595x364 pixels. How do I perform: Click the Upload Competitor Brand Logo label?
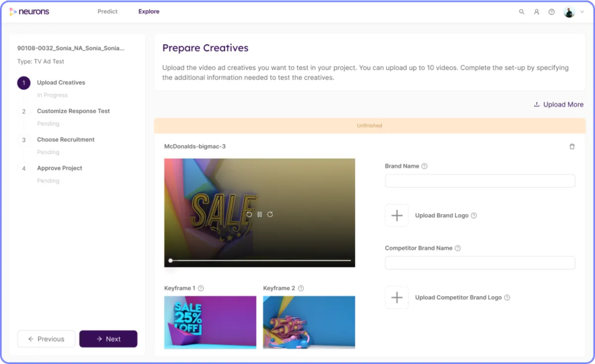coord(458,298)
